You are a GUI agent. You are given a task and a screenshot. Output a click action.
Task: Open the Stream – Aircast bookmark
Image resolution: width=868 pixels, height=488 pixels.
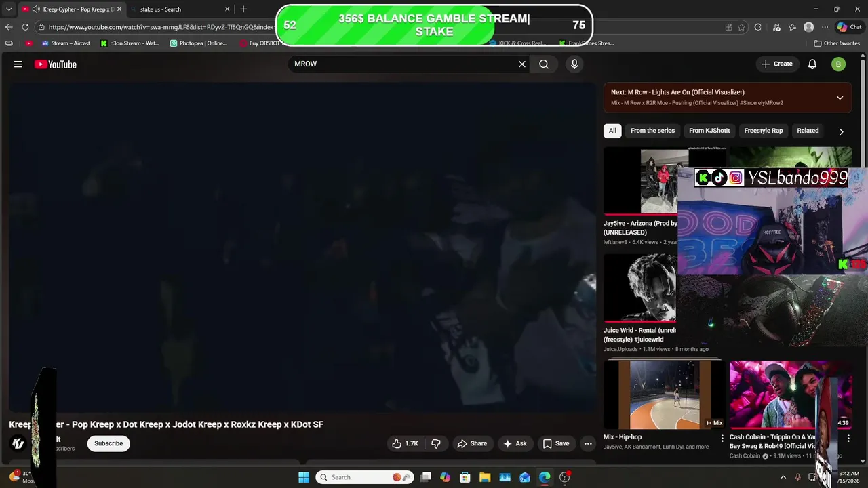coord(66,43)
